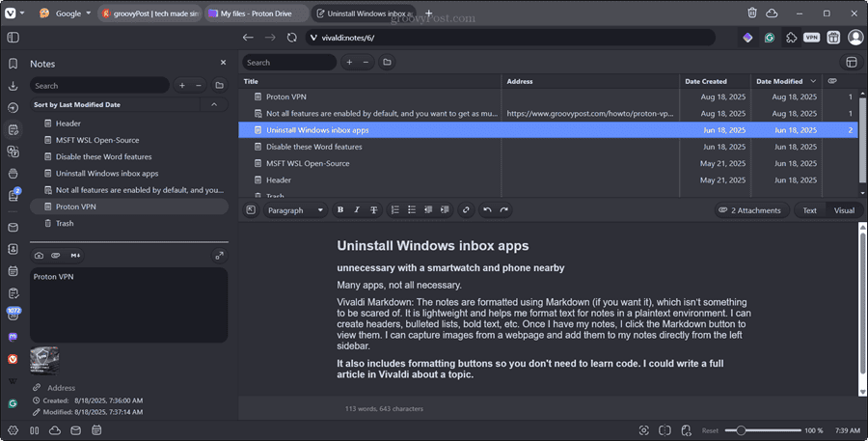This screenshot has width=868, height=441.
Task: Create new folder in Notes panel
Action: pyautogui.click(x=219, y=85)
